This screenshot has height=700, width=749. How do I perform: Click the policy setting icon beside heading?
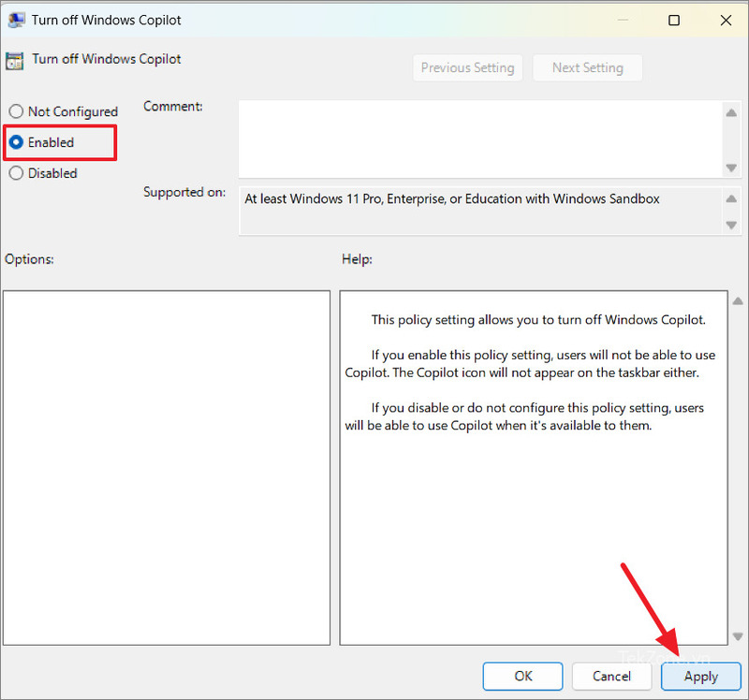pos(14,61)
